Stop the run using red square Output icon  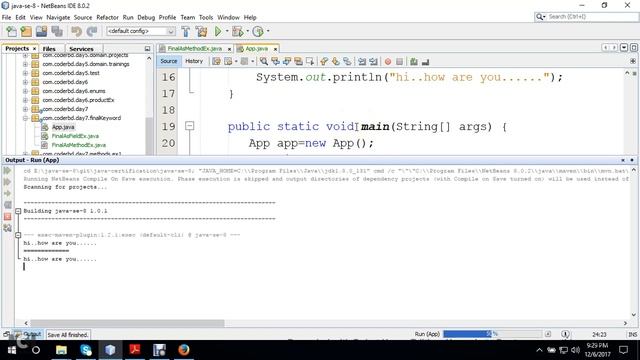coord(7,217)
